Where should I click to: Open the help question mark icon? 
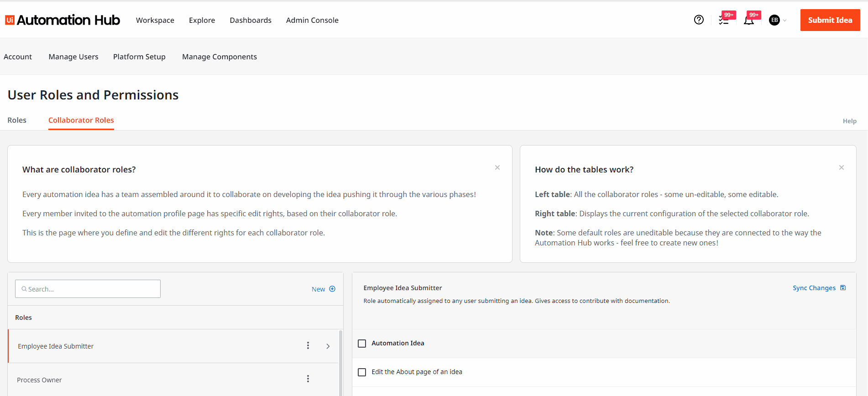[699, 20]
